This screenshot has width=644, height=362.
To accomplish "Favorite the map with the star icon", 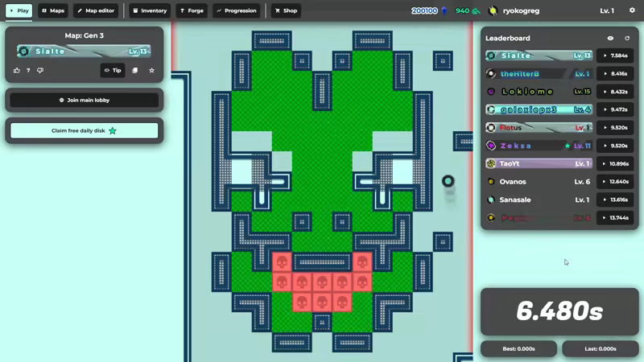I will pos(151,71).
